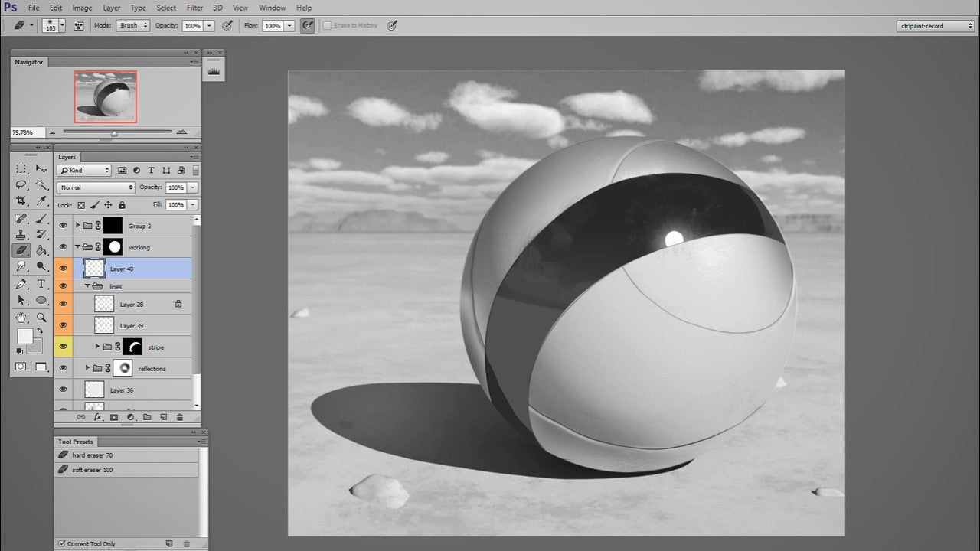The height and width of the screenshot is (551, 980).
Task: Click the Layer 36 thumbnail
Action: point(94,390)
